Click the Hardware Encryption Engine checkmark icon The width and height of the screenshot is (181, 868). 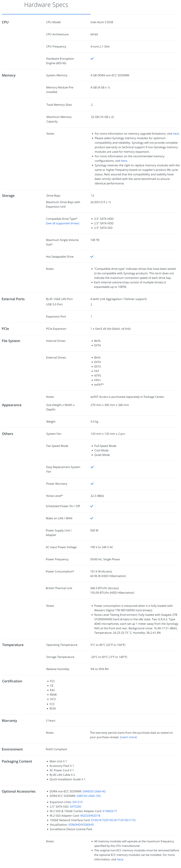point(92,59)
